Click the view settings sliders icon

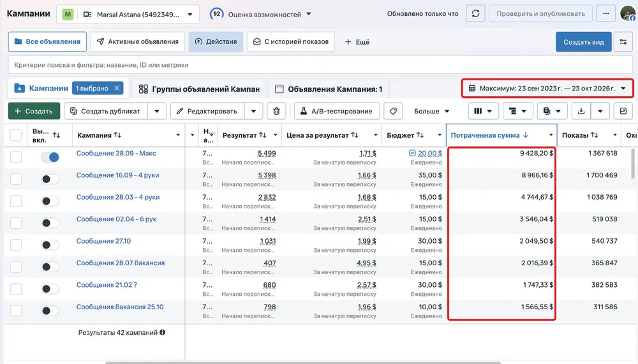click(623, 42)
